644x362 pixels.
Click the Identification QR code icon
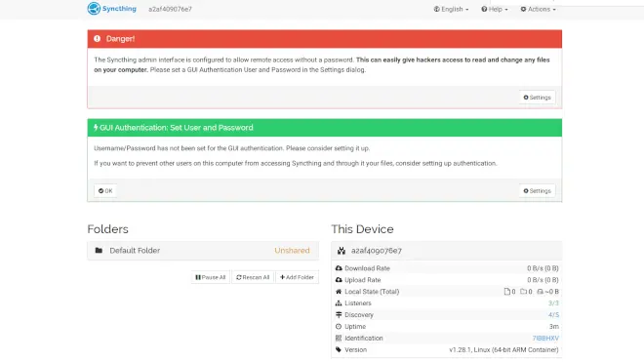[339, 339]
